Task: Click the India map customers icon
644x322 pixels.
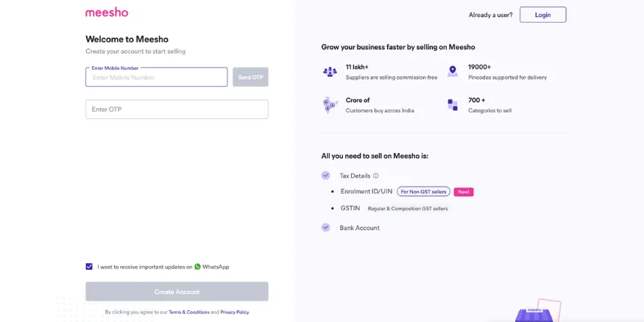Action: [330, 105]
